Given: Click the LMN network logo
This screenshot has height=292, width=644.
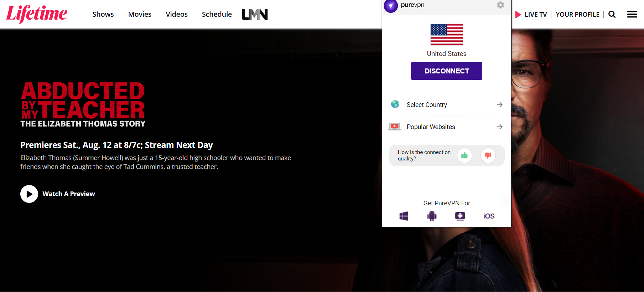Looking at the screenshot, I should click(255, 14).
